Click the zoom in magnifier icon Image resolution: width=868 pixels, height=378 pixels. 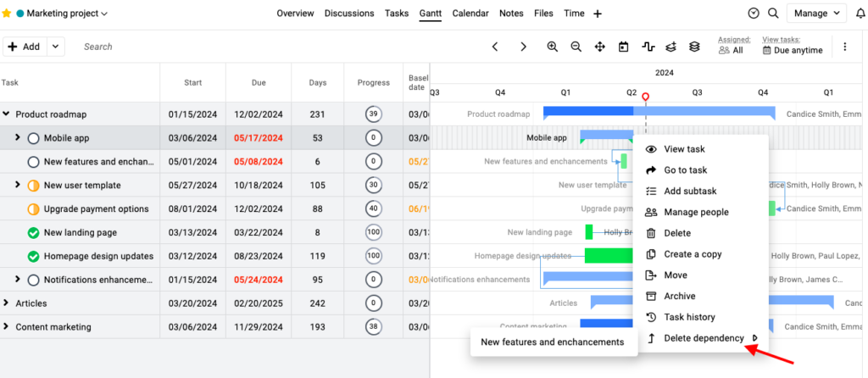click(553, 47)
